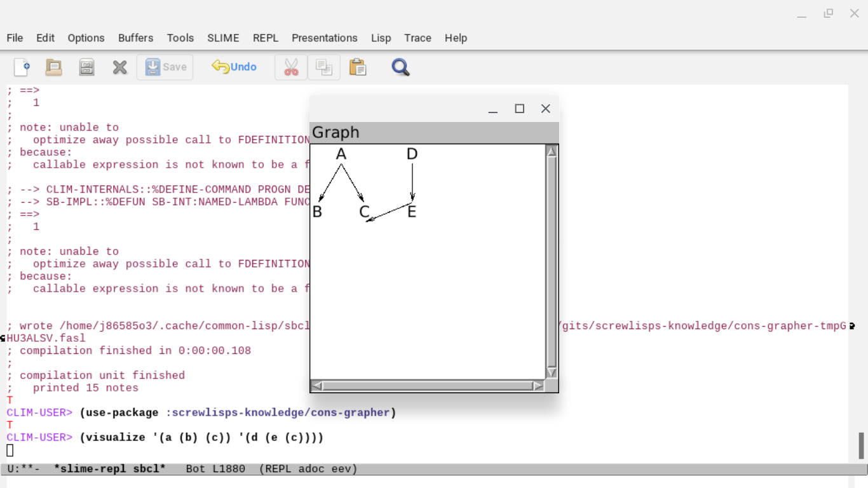Click the Graph window's vertical scrollbar down arrow
The width and height of the screenshot is (868, 488).
click(552, 373)
